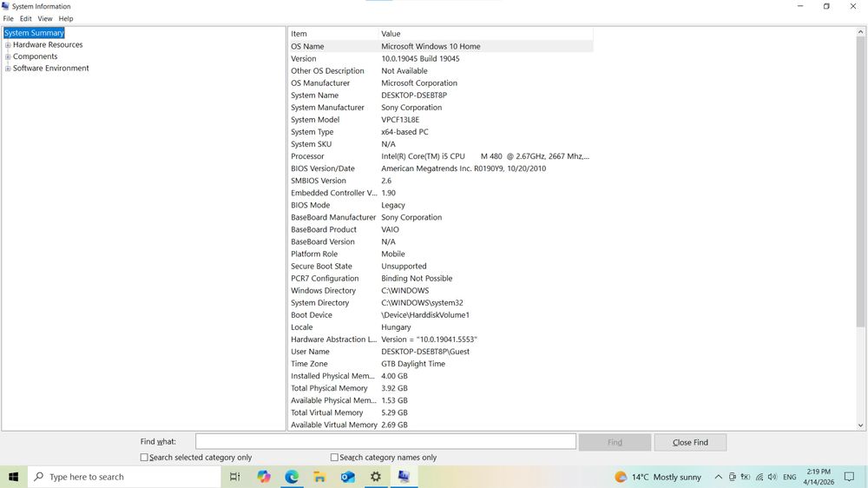This screenshot has height=488, width=868.
Task: Click the taskbar clock showing 2:19 PM
Action: click(x=819, y=472)
